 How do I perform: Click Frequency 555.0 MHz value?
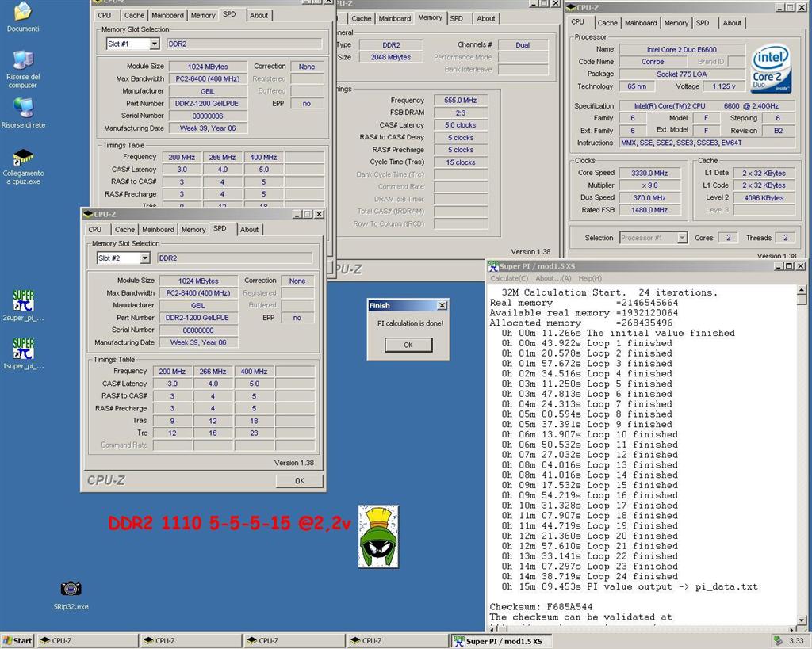click(461, 101)
